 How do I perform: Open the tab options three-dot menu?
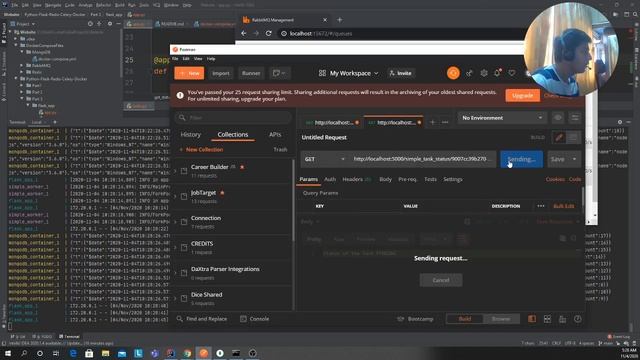tap(445, 122)
